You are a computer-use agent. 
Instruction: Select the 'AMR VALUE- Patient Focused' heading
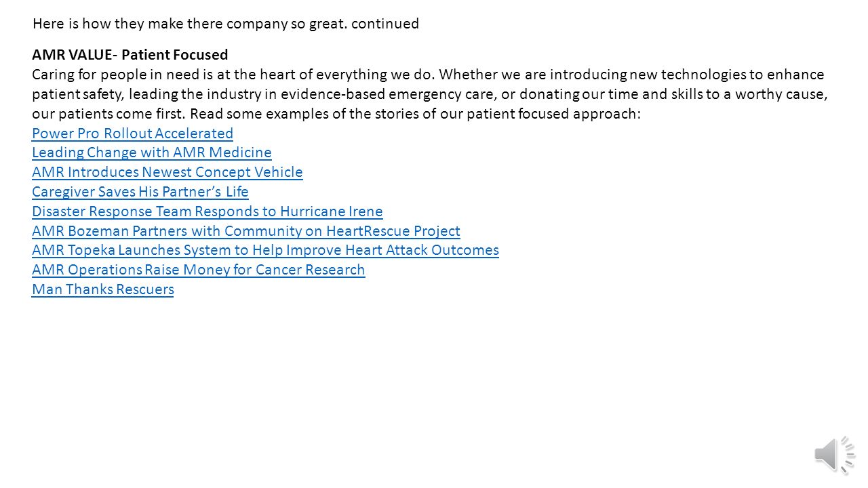130,54
